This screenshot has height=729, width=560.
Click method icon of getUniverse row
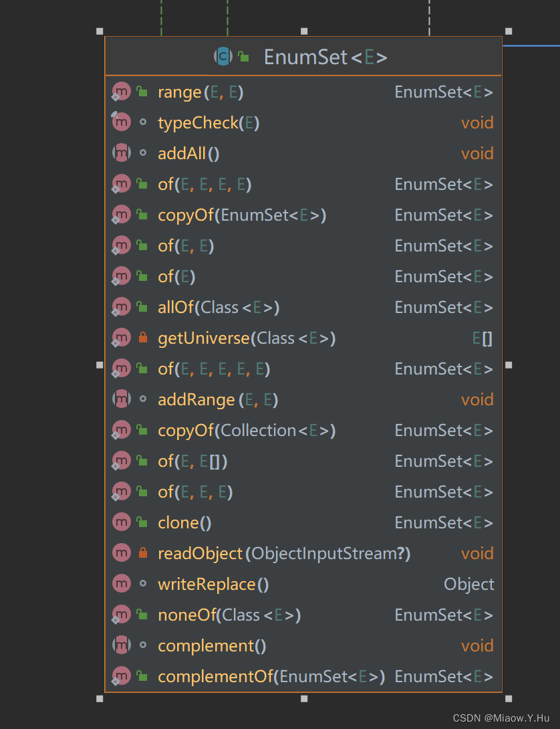click(122, 338)
